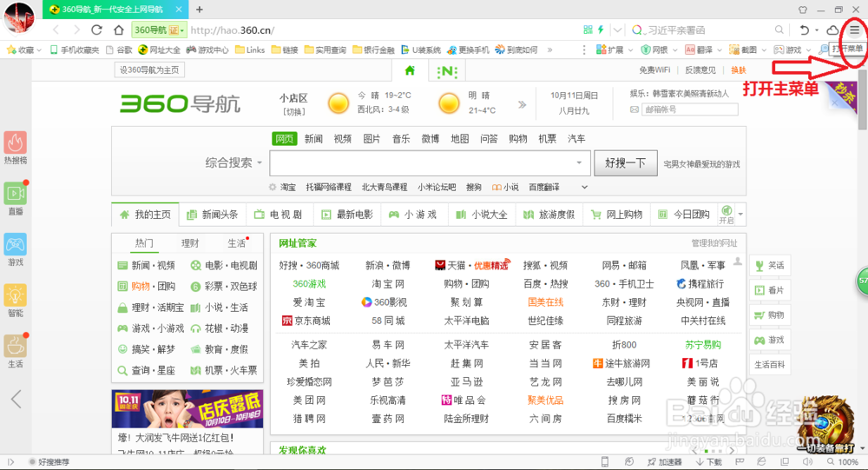Click the browser back arrow
This screenshot has height=470, width=868.
coord(56,30)
